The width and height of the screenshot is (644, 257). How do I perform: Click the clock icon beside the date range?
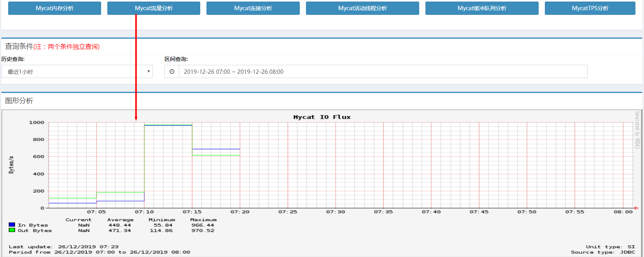tap(172, 71)
